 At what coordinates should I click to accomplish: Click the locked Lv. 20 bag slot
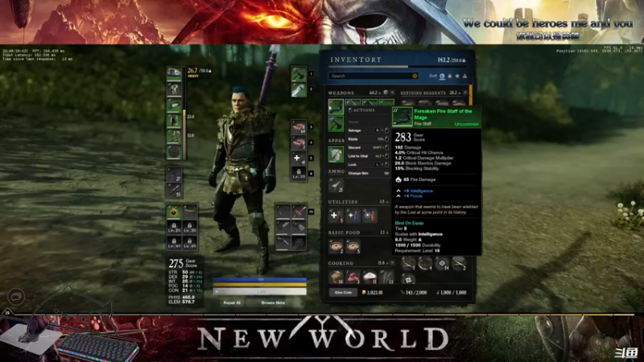(x=174, y=228)
